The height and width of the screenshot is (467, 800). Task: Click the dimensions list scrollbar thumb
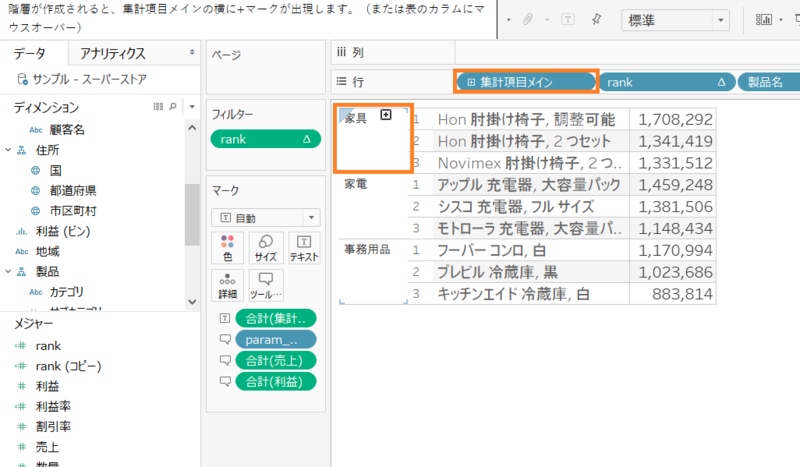click(192, 214)
